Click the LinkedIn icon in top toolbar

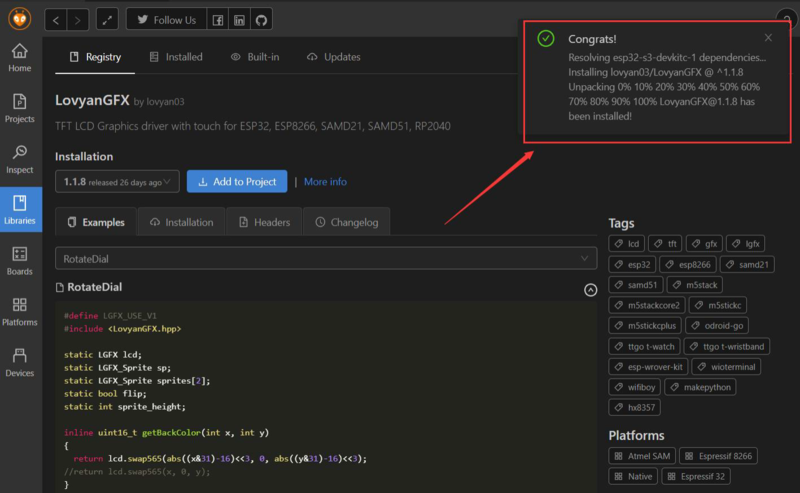coord(240,20)
